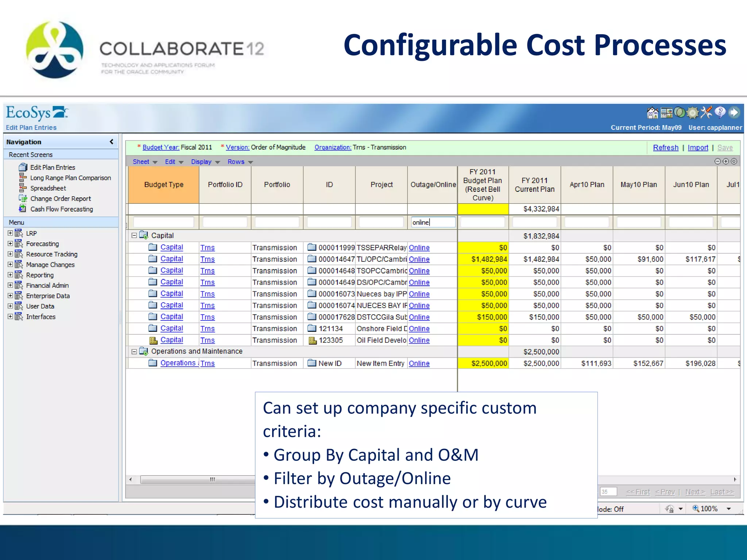Expand the Forecasting menu node
Image resolution: width=747 pixels, height=560 pixels.
tap(10, 244)
